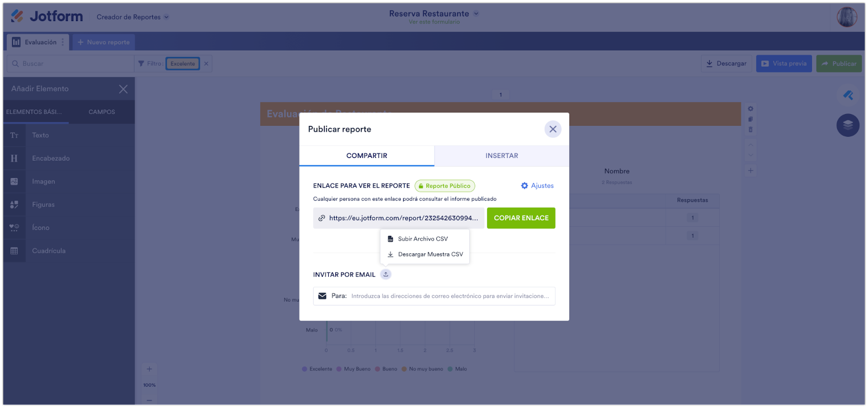Click the Descargar button
Screen dimensions: 868x408
tap(726, 63)
